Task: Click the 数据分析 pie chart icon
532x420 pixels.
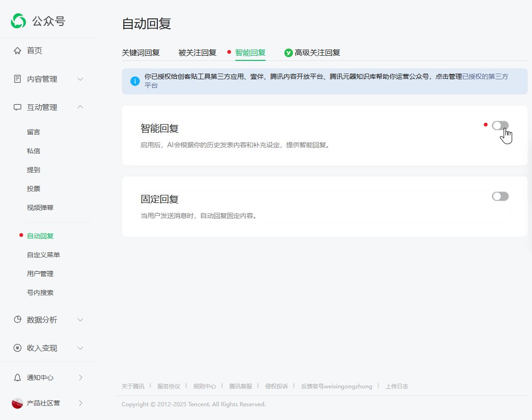Action: coord(17,320)
